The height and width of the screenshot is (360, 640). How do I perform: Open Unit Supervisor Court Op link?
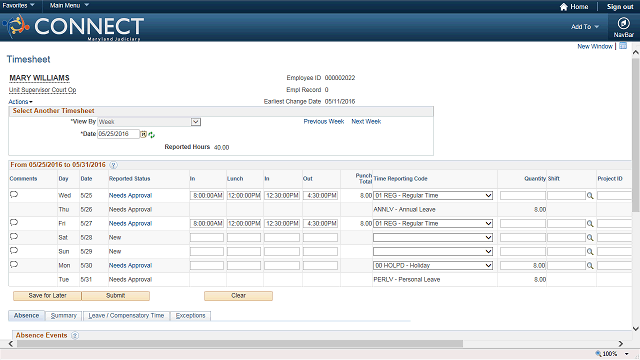pyautogui.click(x=42, y=90)
